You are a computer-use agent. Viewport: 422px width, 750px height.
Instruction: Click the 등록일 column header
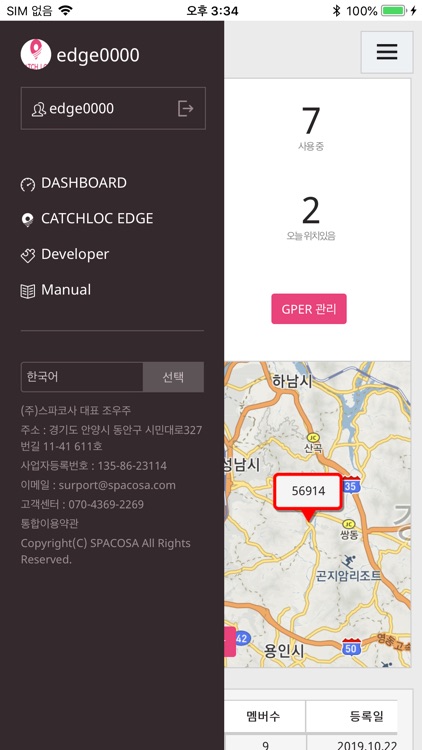pos(366,716)
